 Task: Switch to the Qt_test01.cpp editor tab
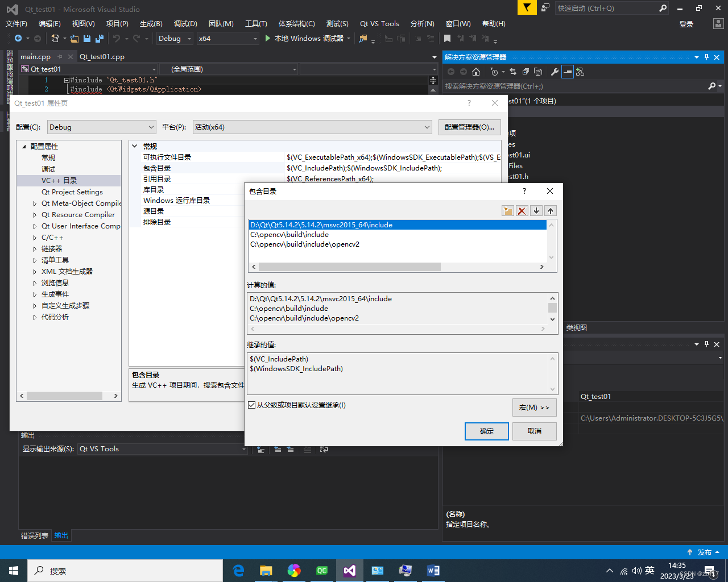(101, 56)
